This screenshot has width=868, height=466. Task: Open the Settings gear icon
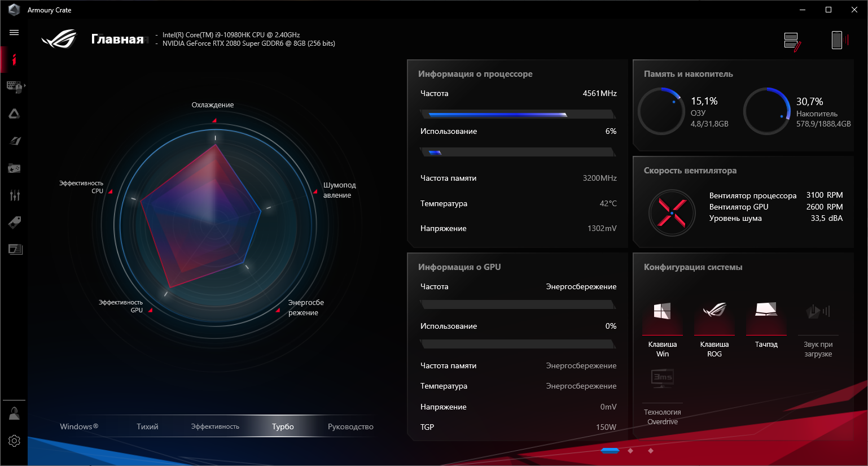14,441
